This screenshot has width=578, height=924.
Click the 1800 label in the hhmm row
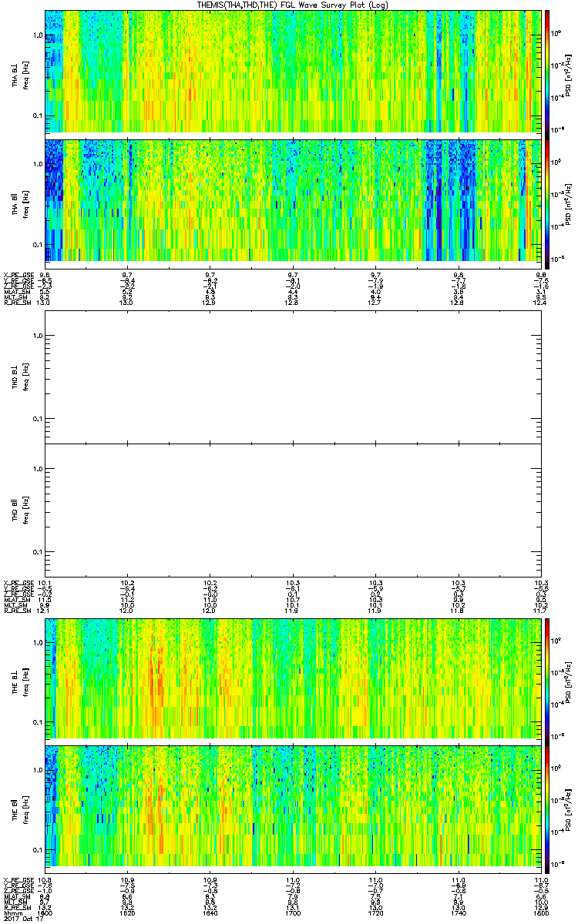point(541,912)
